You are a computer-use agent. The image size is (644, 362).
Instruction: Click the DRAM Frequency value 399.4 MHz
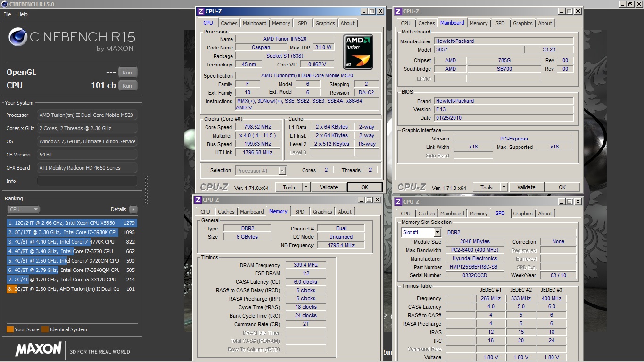[306, 265]
